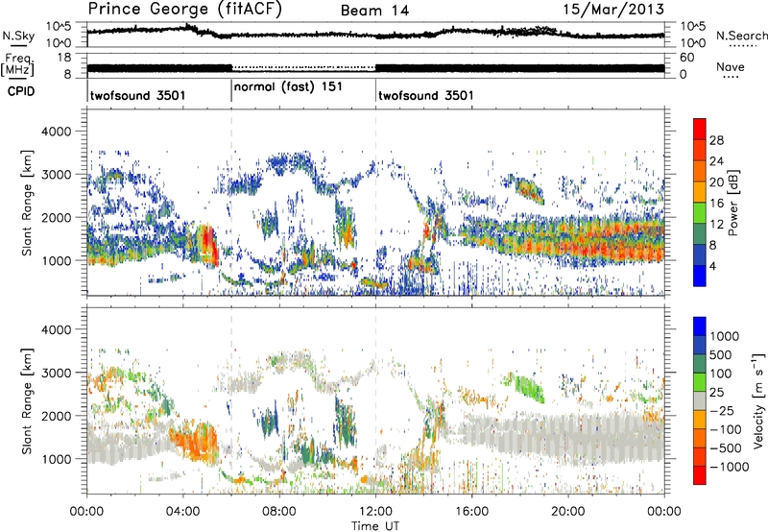Click the bright blue top segment of the velocity color bar
This screenshot has width=768, height=532.
(700, 326)
